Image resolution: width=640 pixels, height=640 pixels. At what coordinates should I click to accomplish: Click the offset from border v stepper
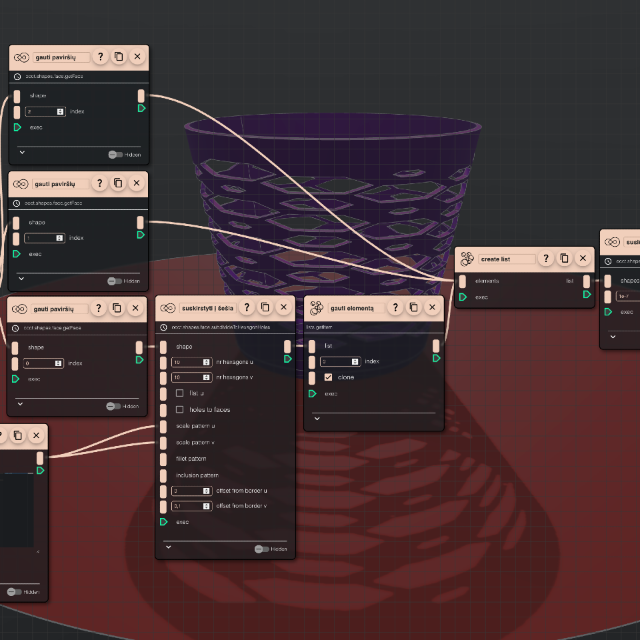tap(206, 506)
